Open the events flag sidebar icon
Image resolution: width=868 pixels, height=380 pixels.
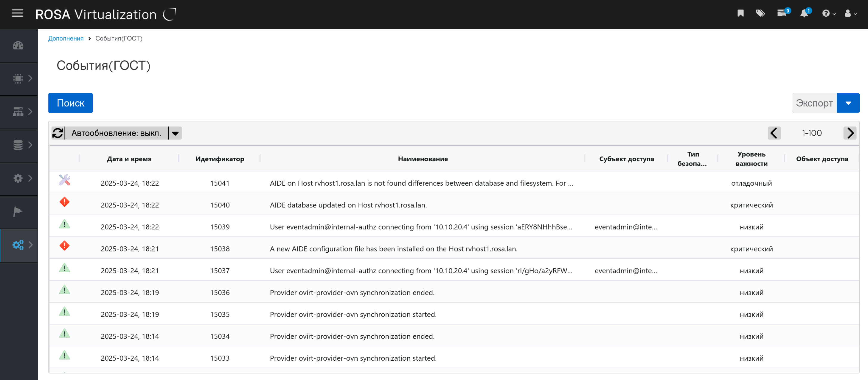(x=18, y=212)
